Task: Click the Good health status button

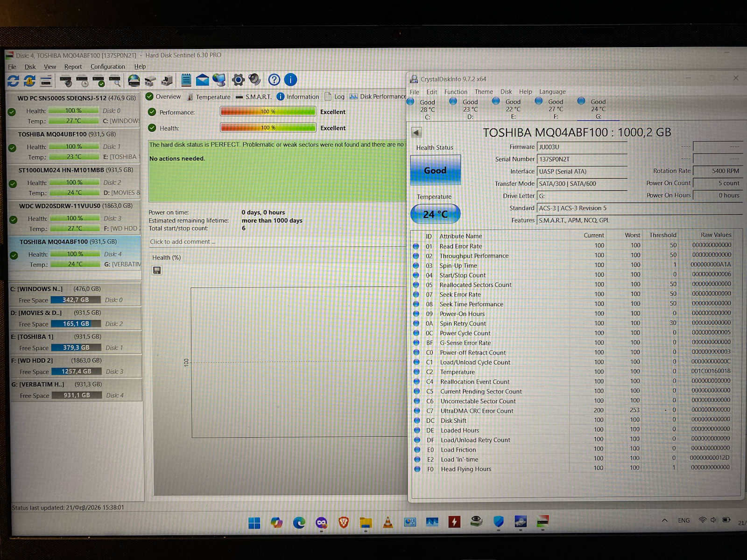Action: pyautogui.click(x=435, y=170)
